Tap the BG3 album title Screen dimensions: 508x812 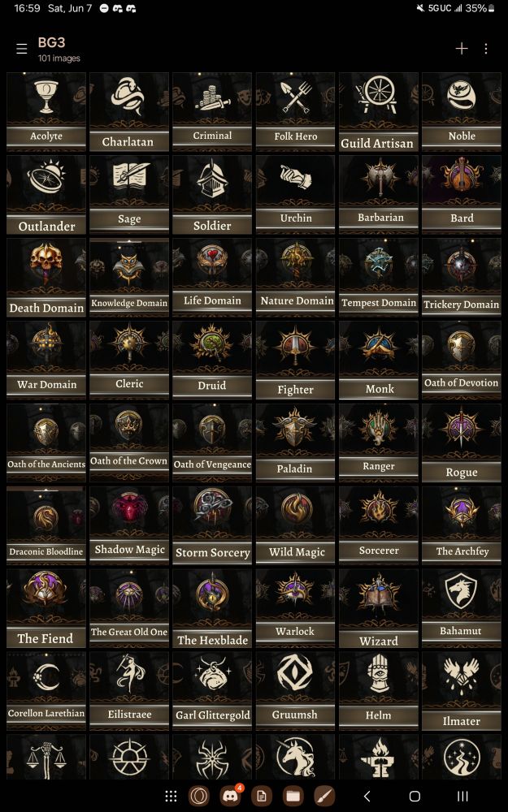click(51, 42)
